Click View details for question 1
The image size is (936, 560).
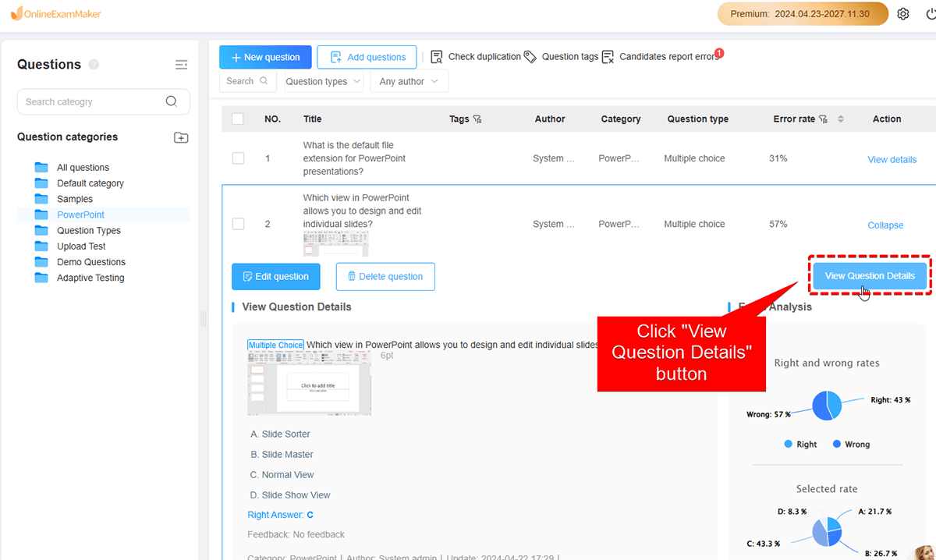point(892,159)
